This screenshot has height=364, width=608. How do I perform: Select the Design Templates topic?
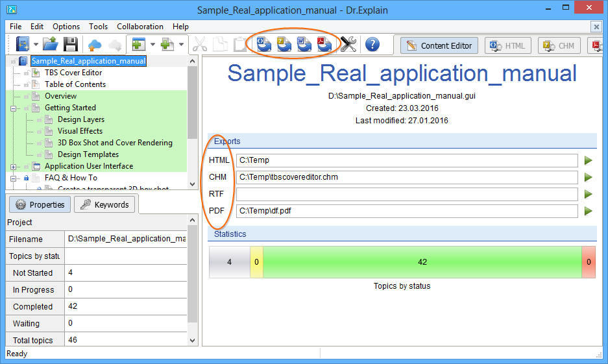(88, 154)
